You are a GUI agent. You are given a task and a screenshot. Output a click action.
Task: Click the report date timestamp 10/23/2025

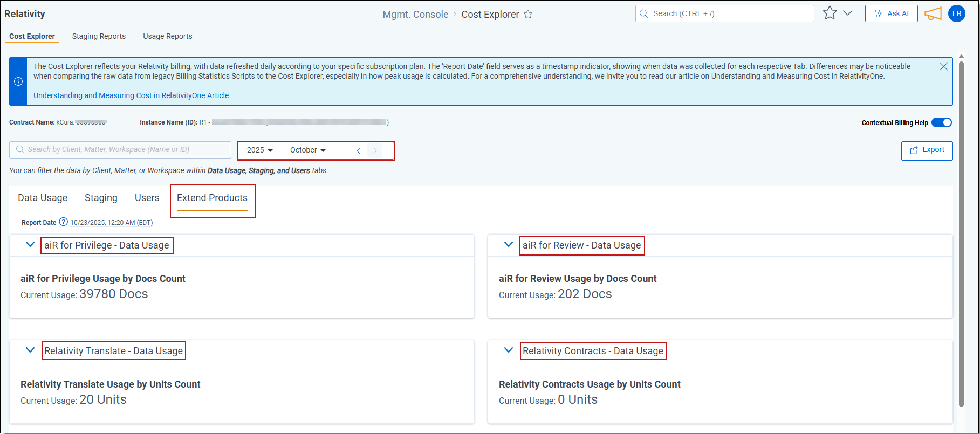pyautogui.click(x=112, y=222)
